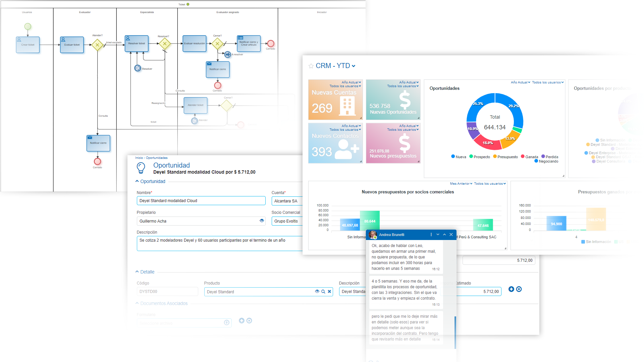The width and height of the screenshot is (644, 362).
Task: Click the dollar icon in Nuevas Oportunidades card
Action: [405, 100]
